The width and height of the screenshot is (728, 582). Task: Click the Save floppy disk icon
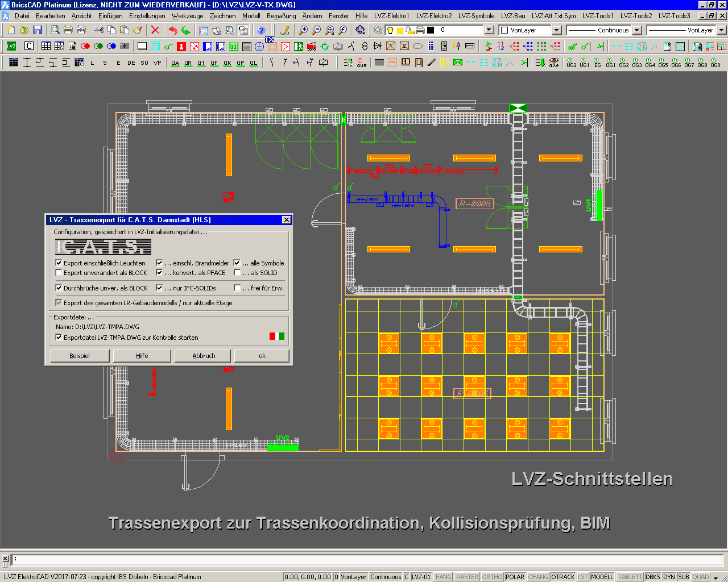(x=38, y=30)
